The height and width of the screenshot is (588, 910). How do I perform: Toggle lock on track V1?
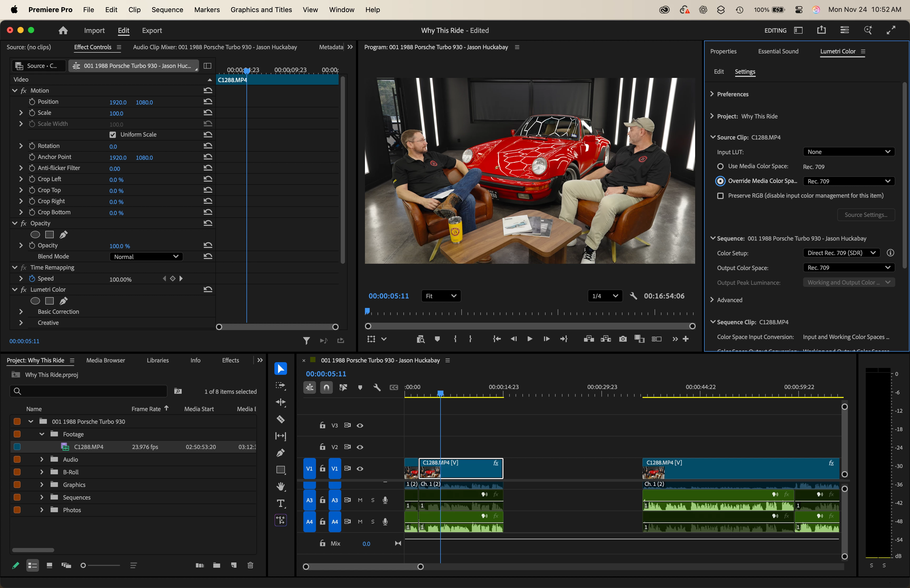click(x=322, y=469)
